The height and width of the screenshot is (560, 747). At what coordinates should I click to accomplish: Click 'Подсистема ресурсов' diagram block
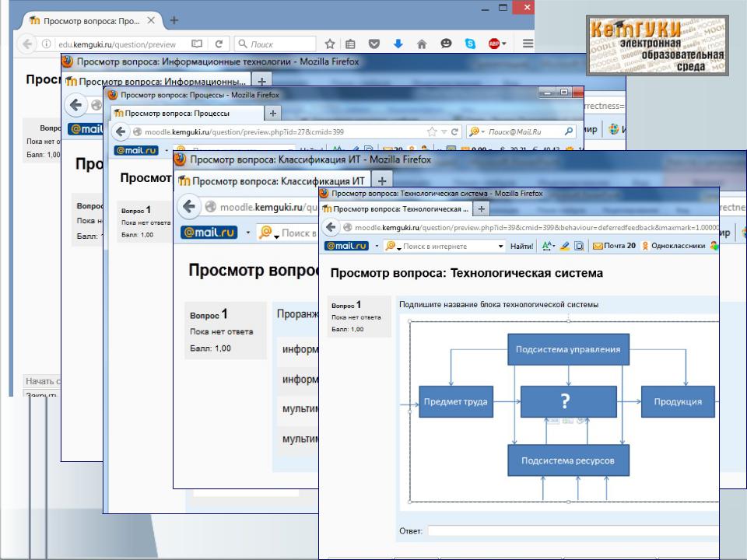click(568, 460)
